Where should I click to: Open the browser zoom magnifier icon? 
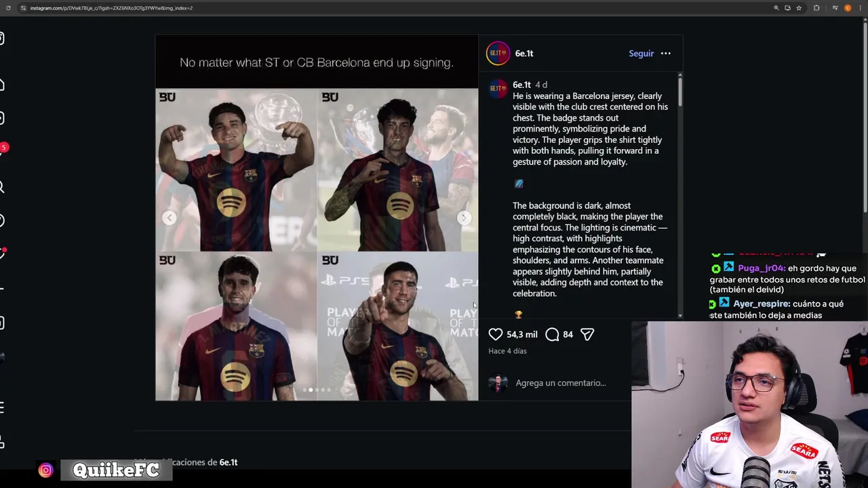tap(776, 8)
